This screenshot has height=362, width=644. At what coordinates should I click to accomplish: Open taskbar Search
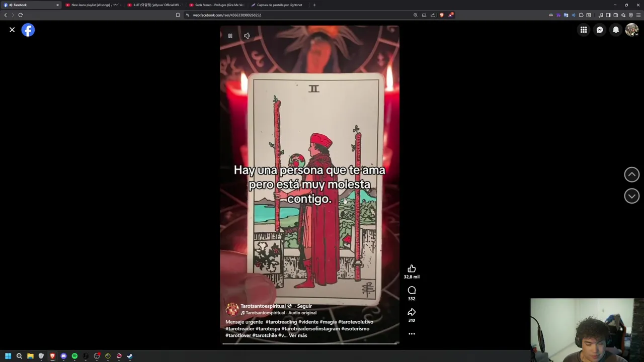tap(19, 356)
